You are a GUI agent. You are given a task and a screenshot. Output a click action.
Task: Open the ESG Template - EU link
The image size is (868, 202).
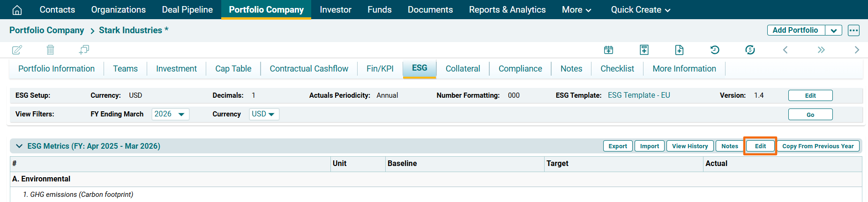click(x=639, y=95)
